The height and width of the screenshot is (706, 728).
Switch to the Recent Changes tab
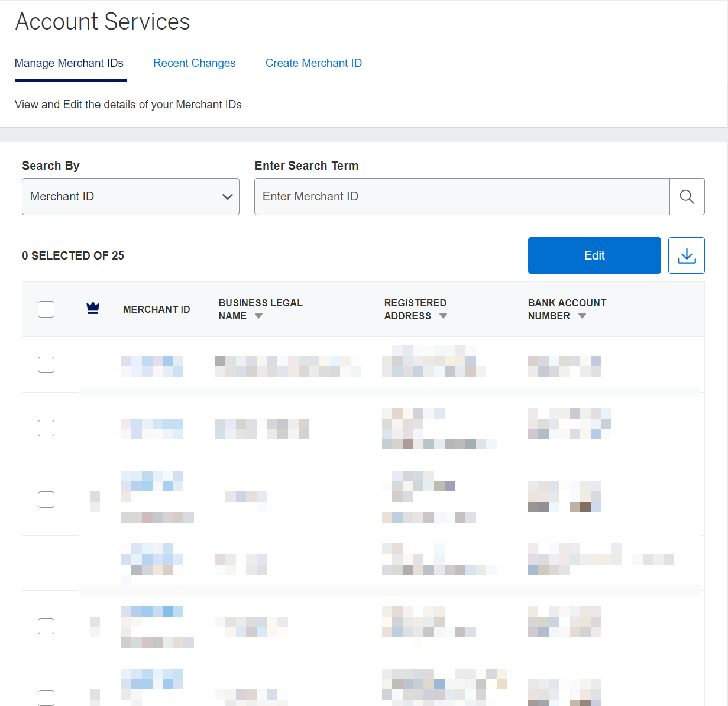[194, 63]
